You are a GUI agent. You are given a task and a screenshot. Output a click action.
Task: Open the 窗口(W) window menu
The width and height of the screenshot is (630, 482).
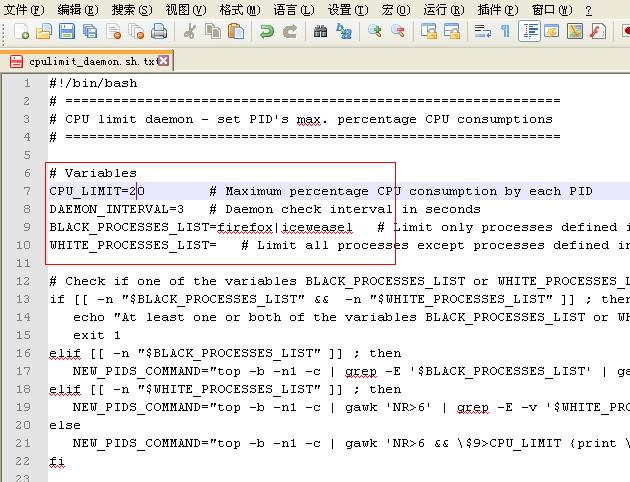(x=552, y=10)
